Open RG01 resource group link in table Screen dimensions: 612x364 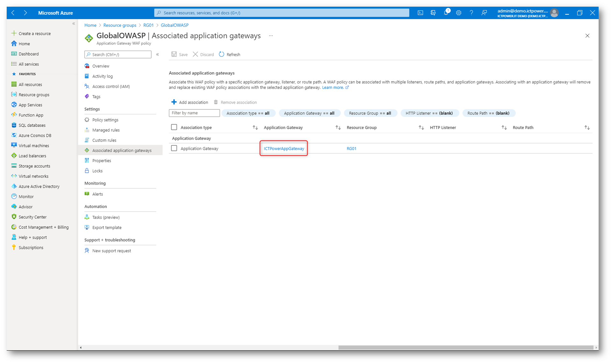pos(351,148)
